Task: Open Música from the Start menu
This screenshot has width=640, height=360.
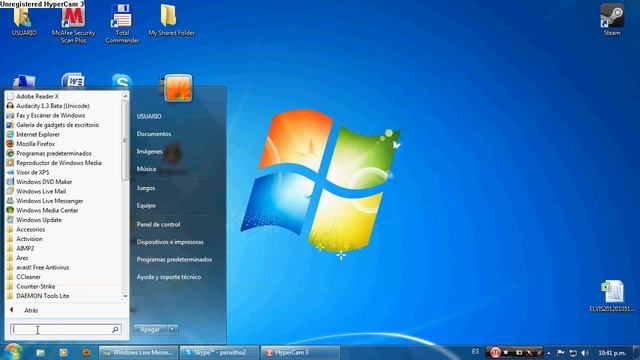Action: [146, 169]
